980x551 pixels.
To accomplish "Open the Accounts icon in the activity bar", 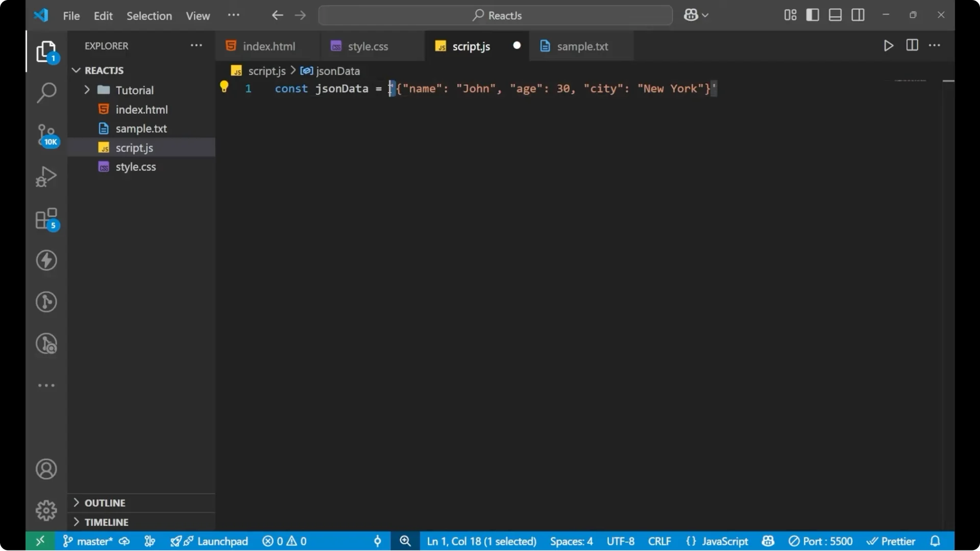I will click(x=46, y=469).
